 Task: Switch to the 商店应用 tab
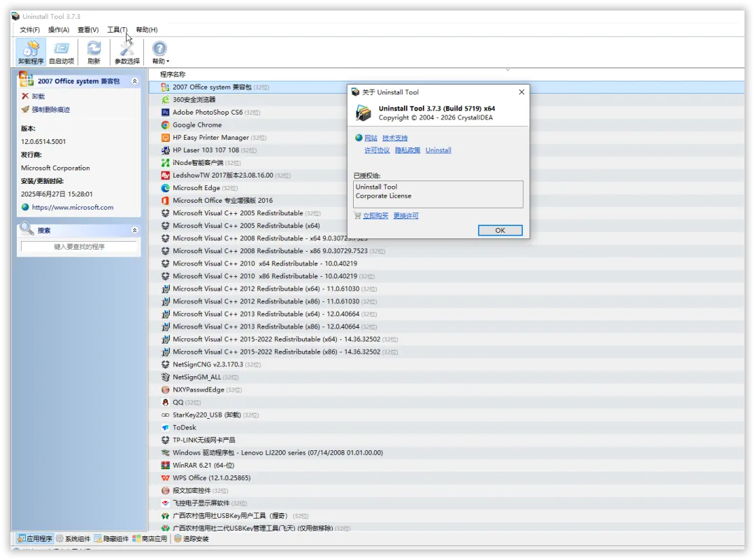(x=150, y=539)
